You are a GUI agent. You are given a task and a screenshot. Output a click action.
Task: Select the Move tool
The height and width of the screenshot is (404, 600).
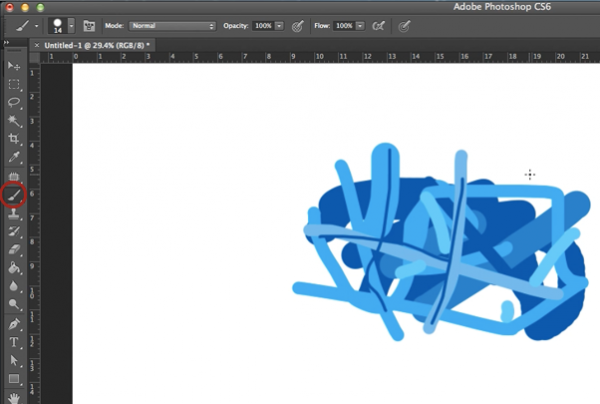coord(14,65)
